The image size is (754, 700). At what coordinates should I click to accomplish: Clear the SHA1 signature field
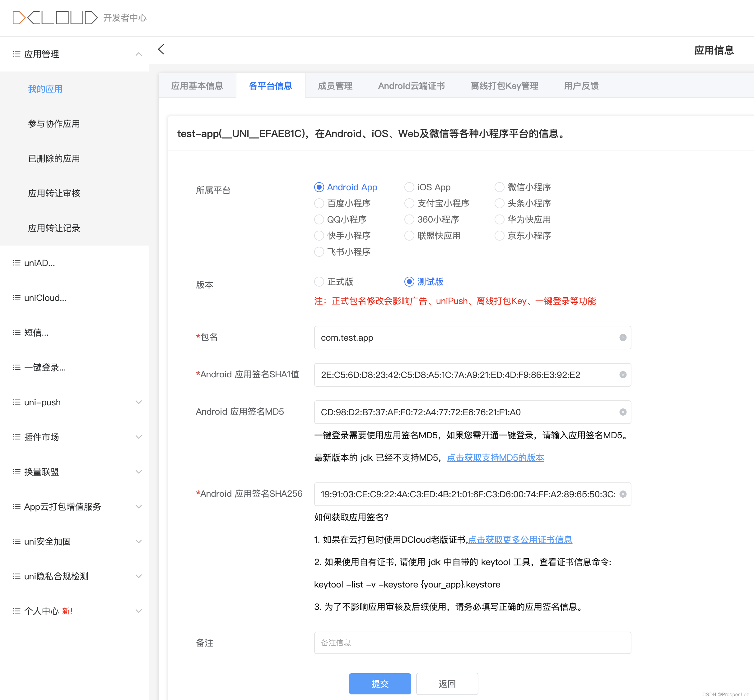622,375
